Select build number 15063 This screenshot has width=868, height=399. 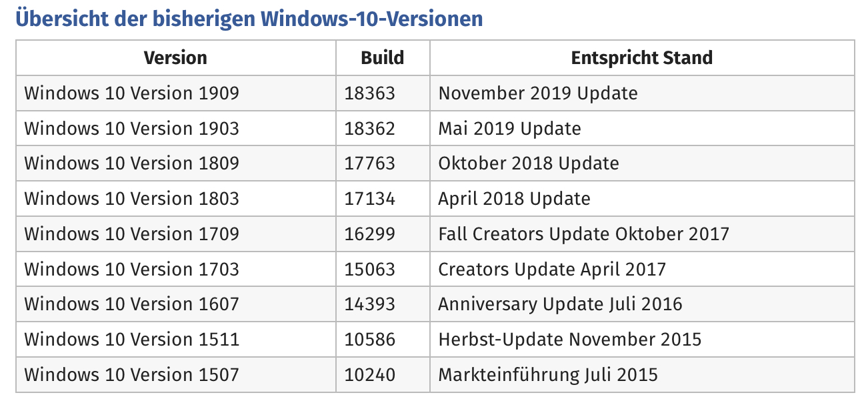click(x=370, y=270)
